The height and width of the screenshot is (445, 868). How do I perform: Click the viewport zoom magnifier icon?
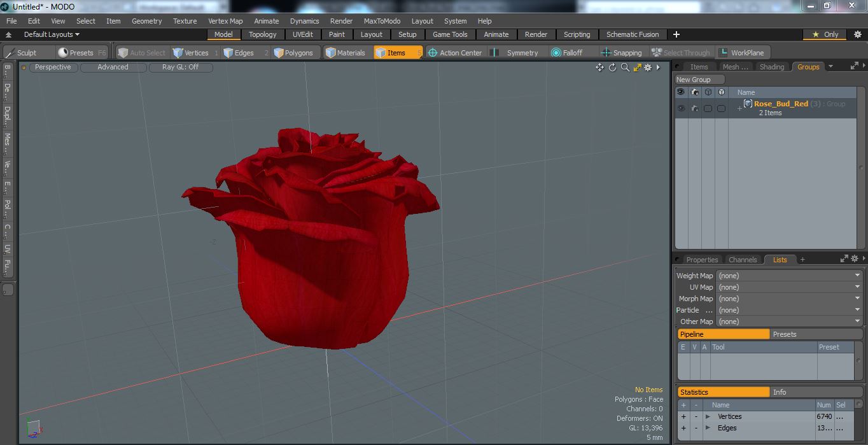click(x=625, y=67)
